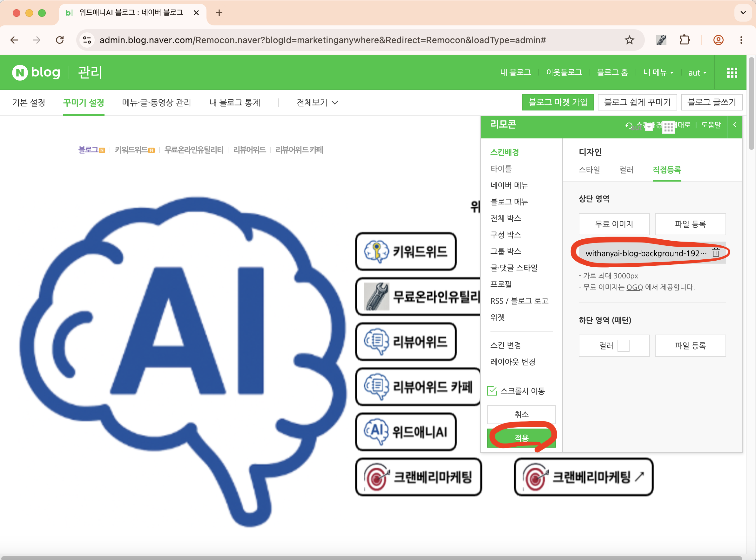756x560 pixels.
Task: Click 무료 이미지 under 상단 영역
Action: coord(614,224)
